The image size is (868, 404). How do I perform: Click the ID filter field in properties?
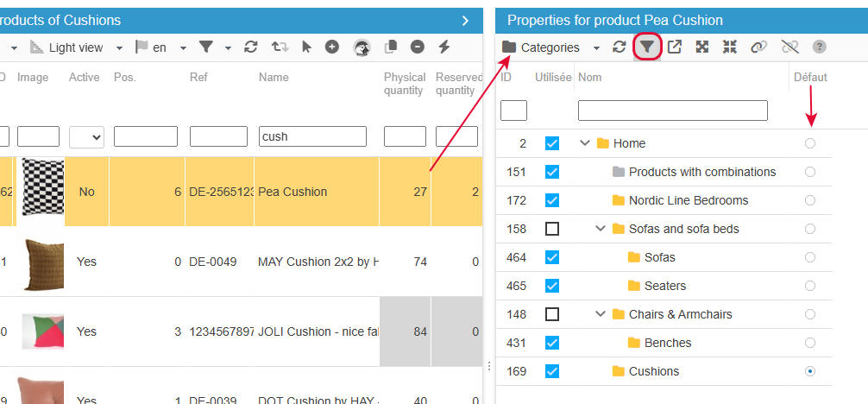(513, 110)
